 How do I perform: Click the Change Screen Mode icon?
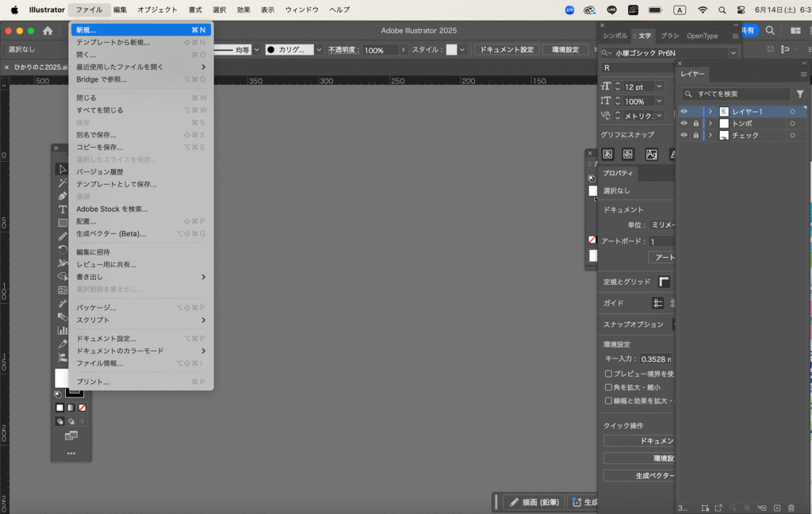[x=71, y=435]
